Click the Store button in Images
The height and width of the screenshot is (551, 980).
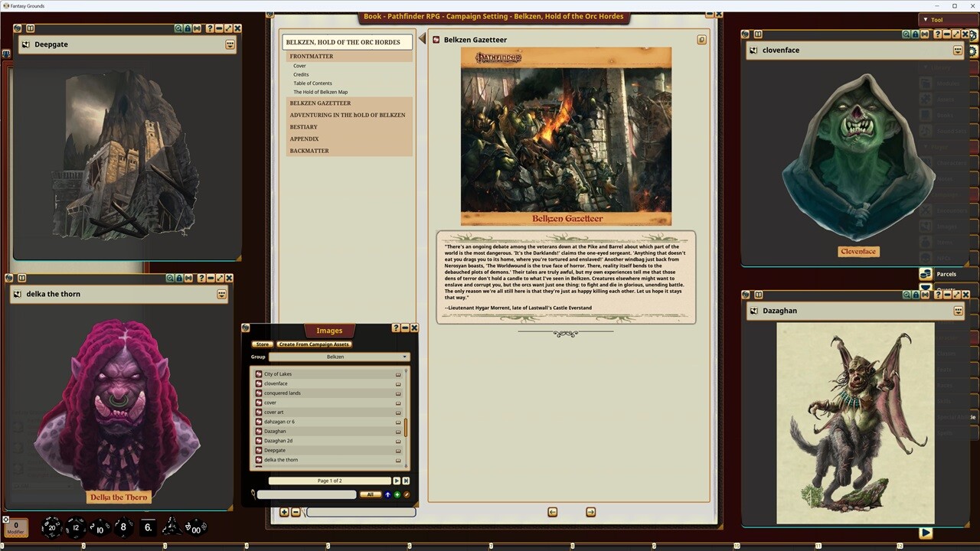[262, 344]
